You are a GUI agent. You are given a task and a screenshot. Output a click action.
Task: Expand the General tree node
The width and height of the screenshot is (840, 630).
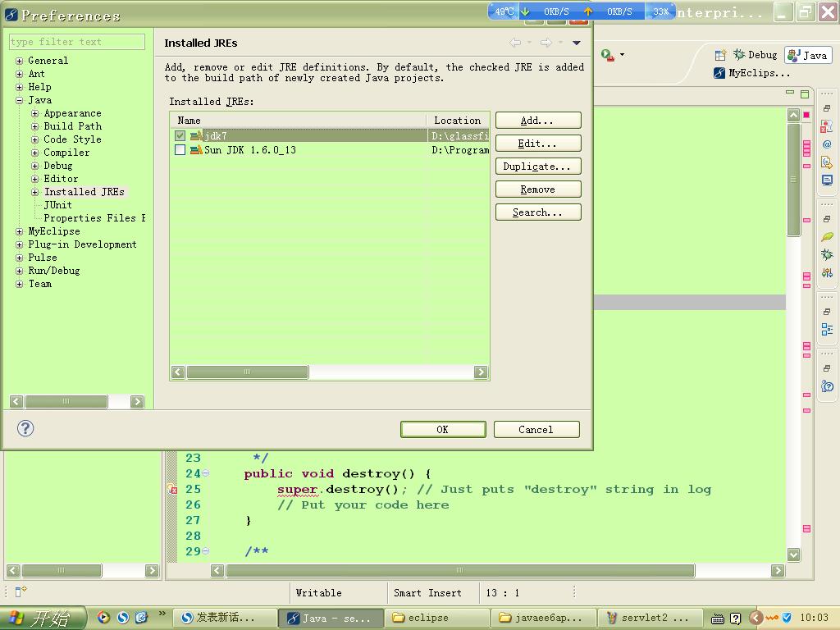click(x=20, y=61)
